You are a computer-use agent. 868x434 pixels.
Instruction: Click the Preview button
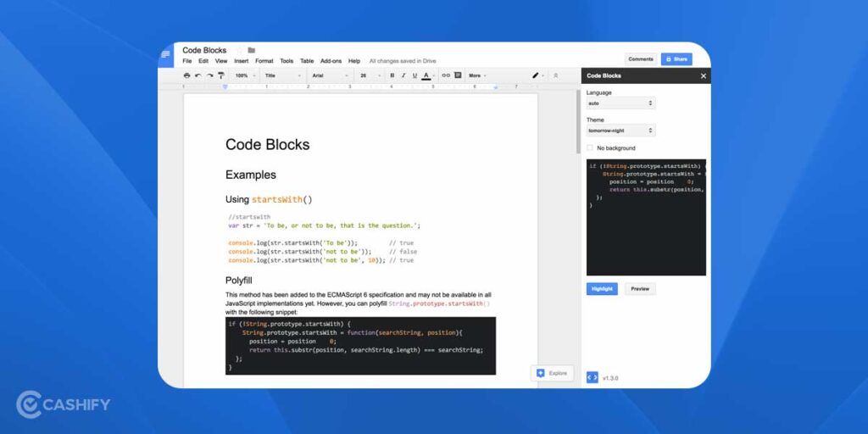point(640,289)
